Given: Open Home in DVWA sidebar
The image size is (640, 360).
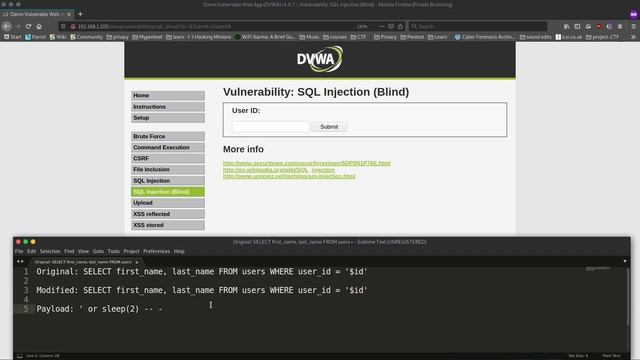Looking at the screenshot, I should [x=168, y=95].
